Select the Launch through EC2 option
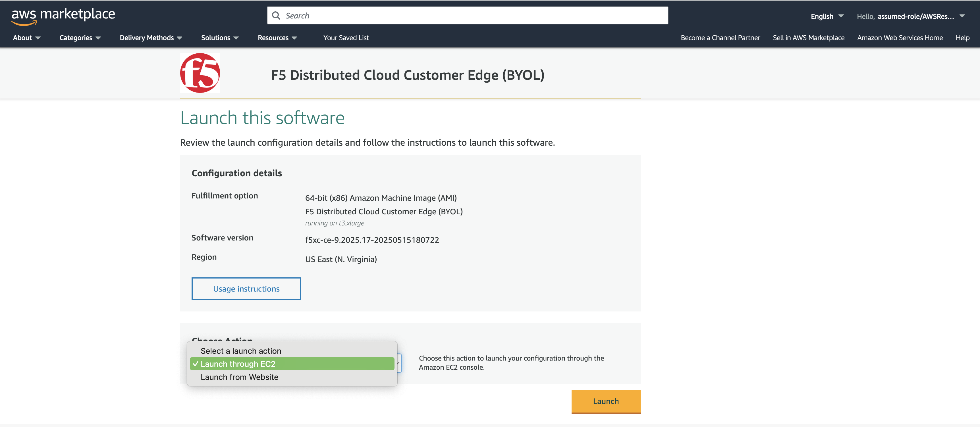The width and height of the screenshot is (980, 427). click(292, 364)
